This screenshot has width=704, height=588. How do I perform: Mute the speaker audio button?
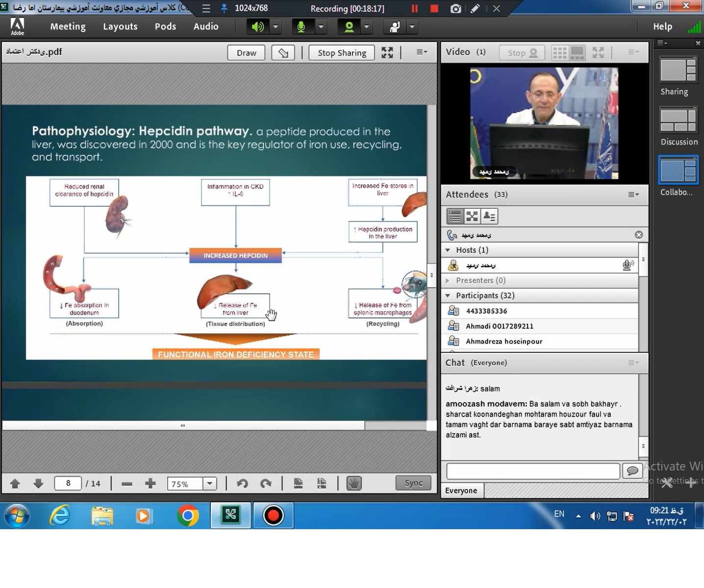tap(257, 26)
